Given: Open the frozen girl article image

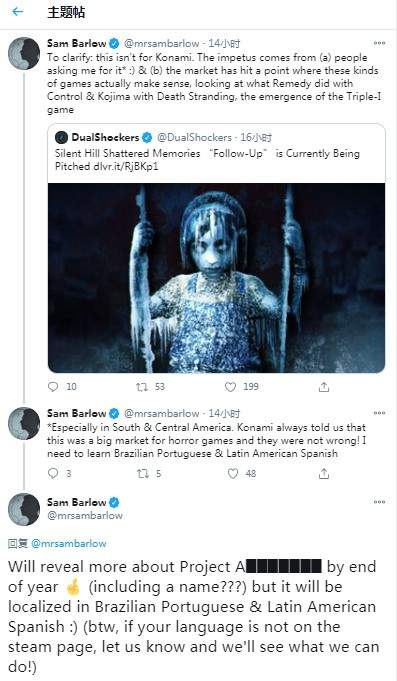Looking at the screenshot, I should pyautogui.click(x=216, y=278).
